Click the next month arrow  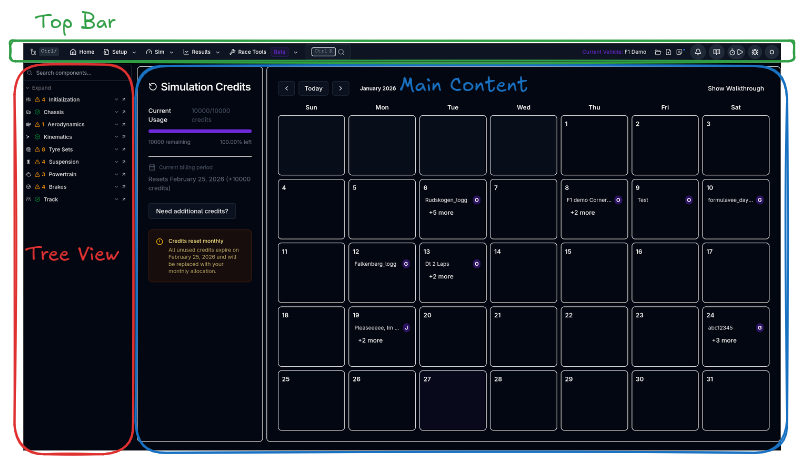tap(340, 88)
